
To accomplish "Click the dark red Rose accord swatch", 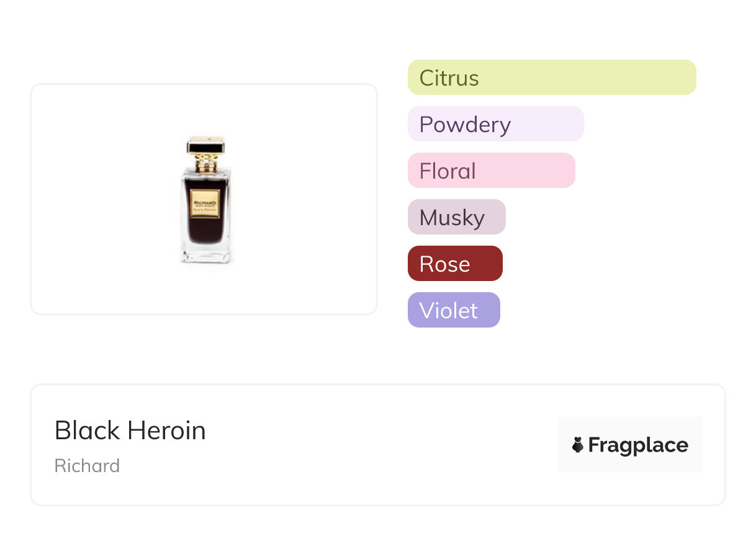I will coord(455,264).
